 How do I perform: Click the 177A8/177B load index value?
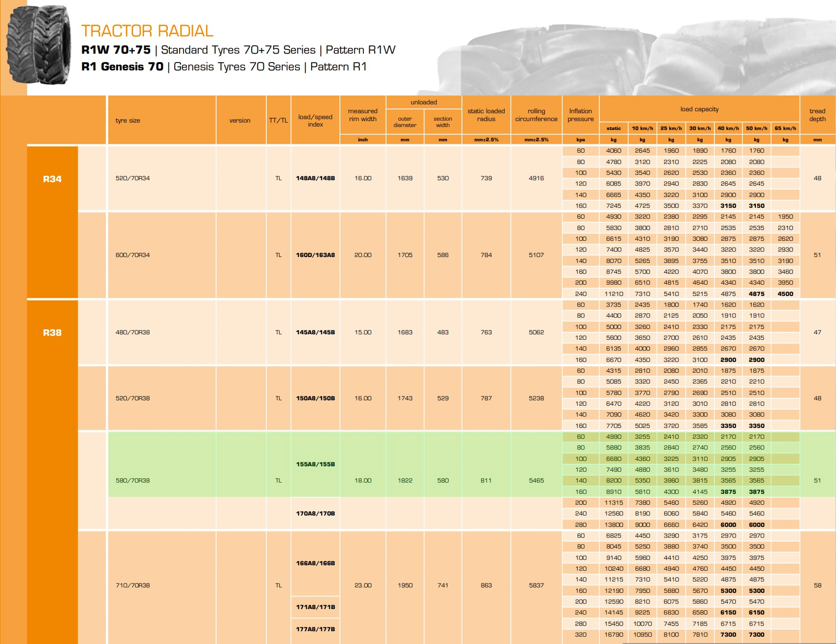[315, 629]
